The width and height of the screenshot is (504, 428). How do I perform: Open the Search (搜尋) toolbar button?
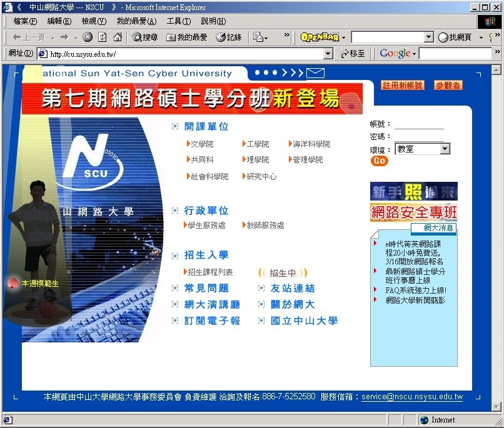[145, 37]
